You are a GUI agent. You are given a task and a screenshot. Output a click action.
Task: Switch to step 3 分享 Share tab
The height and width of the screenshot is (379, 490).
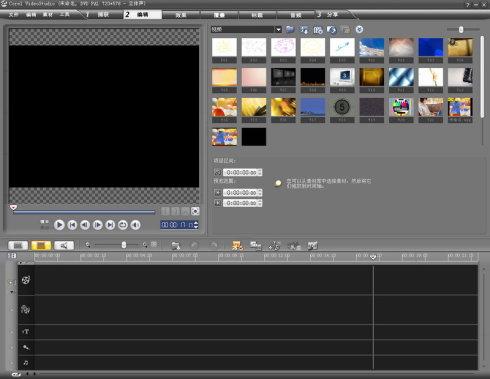(x=332, y=15)
